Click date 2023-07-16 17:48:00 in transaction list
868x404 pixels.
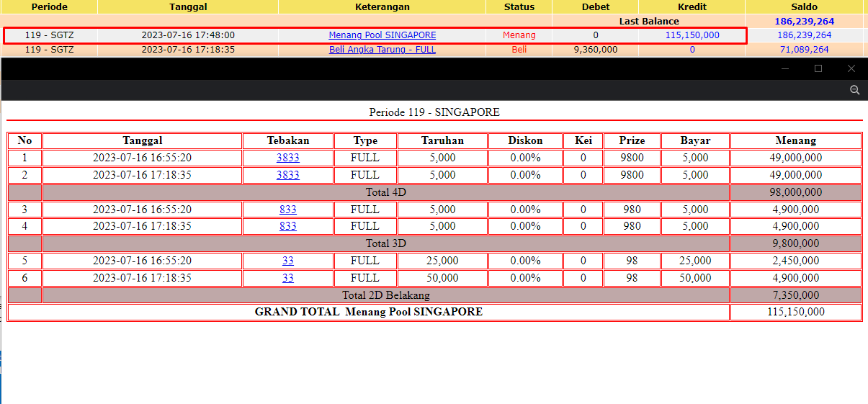pos(188,35)
